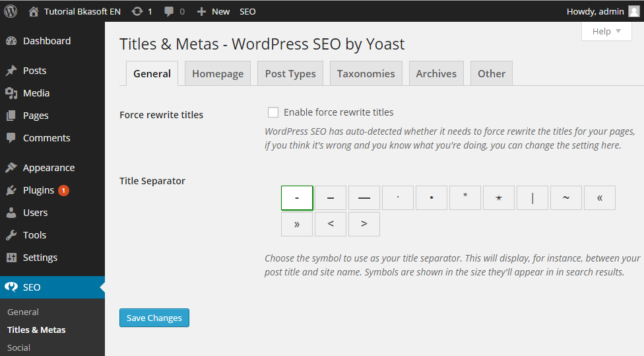Open the Dashboard menu
Screen dimensions: 644x356
point(46,41)
